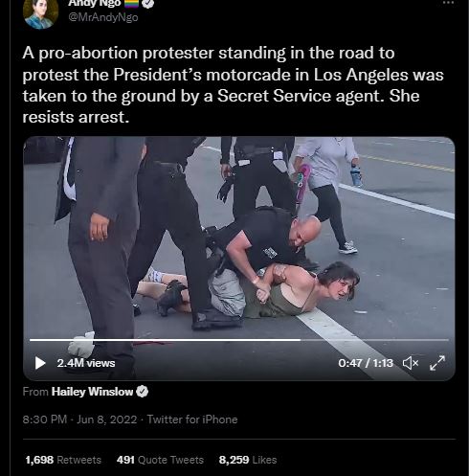Click the 2.4M views label
469x476 pixels.
(x=86, y=363)
